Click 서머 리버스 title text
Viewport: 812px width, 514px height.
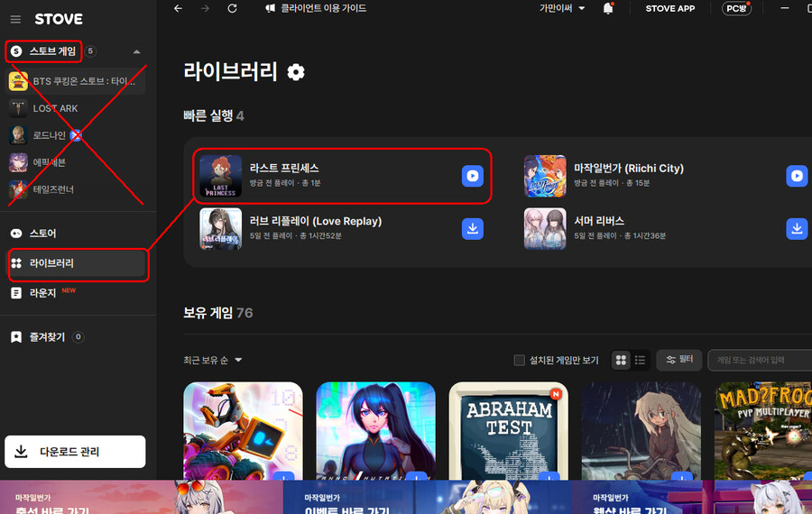pyautogui.click(x=599, y=221)
